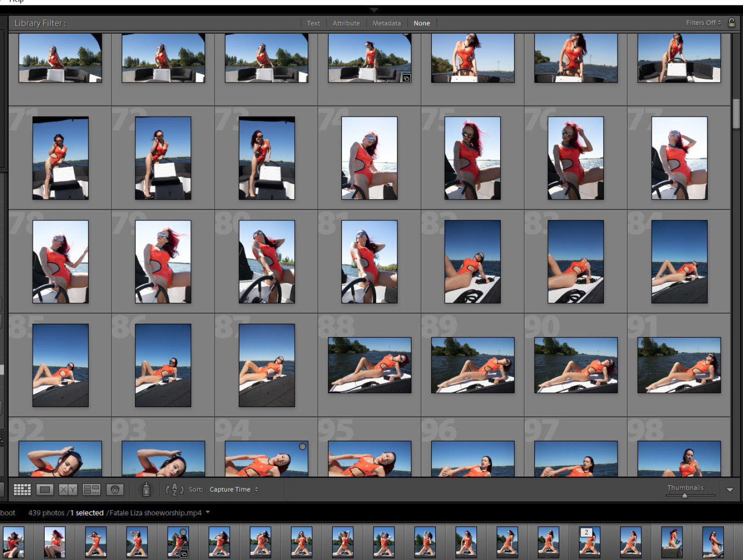This screenshot has width=743, height=560.
Task: Select the photo in grid cell 73
Action: pyautogui.click(x=267, y=158)
